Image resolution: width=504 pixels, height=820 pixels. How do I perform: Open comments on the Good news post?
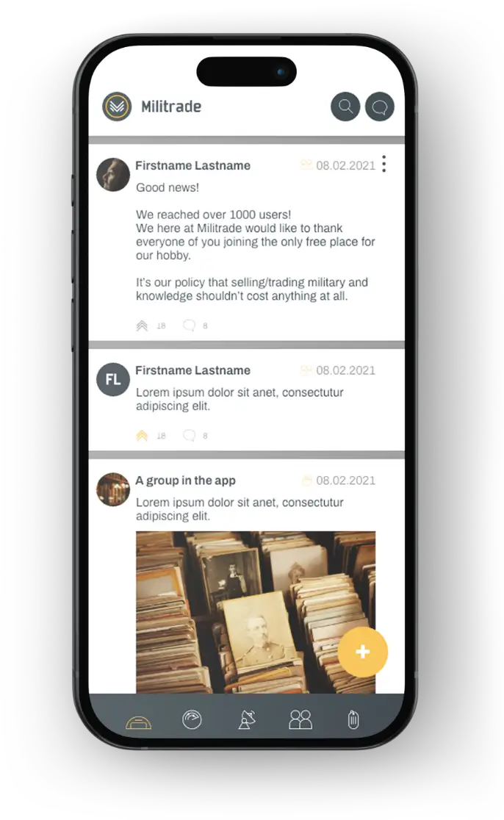point(189,326)
